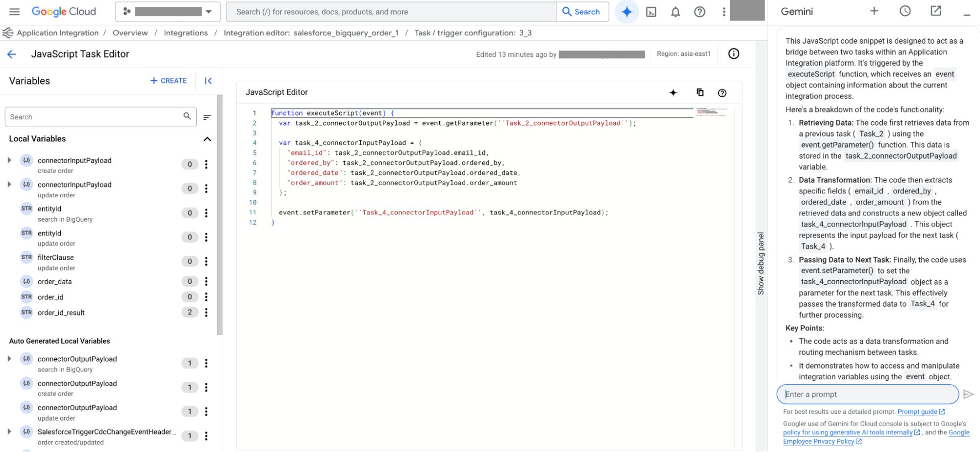Navigate to Integrations breadcrumb

coord(185,33)
